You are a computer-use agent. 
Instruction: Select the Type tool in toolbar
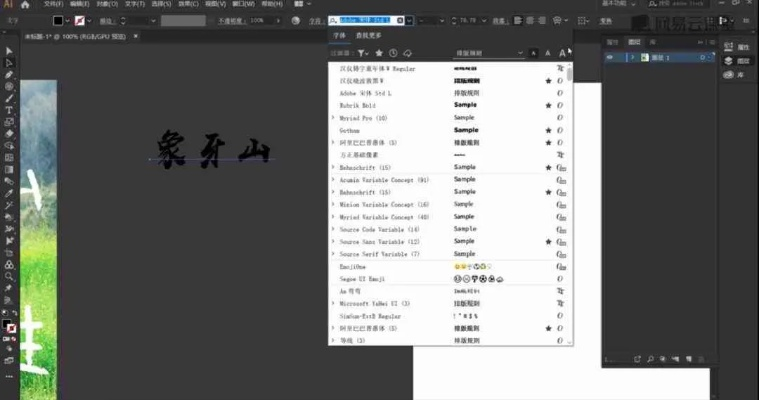point(9,110)
